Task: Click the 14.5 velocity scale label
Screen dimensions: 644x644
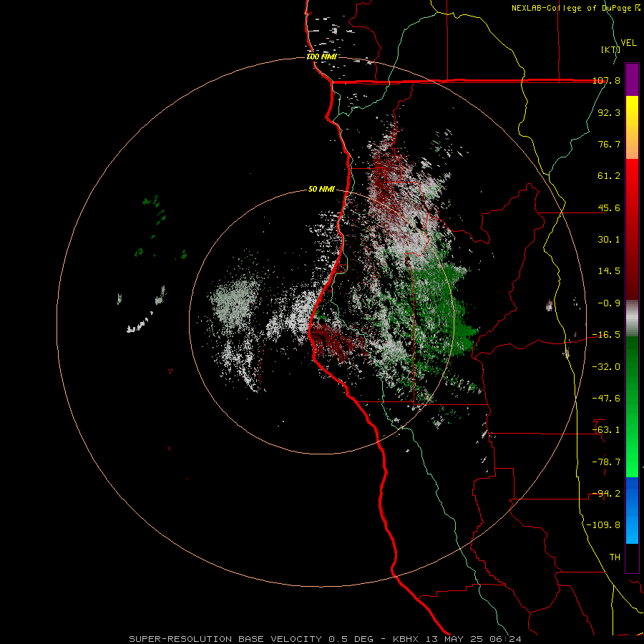Action: (609, 271)
